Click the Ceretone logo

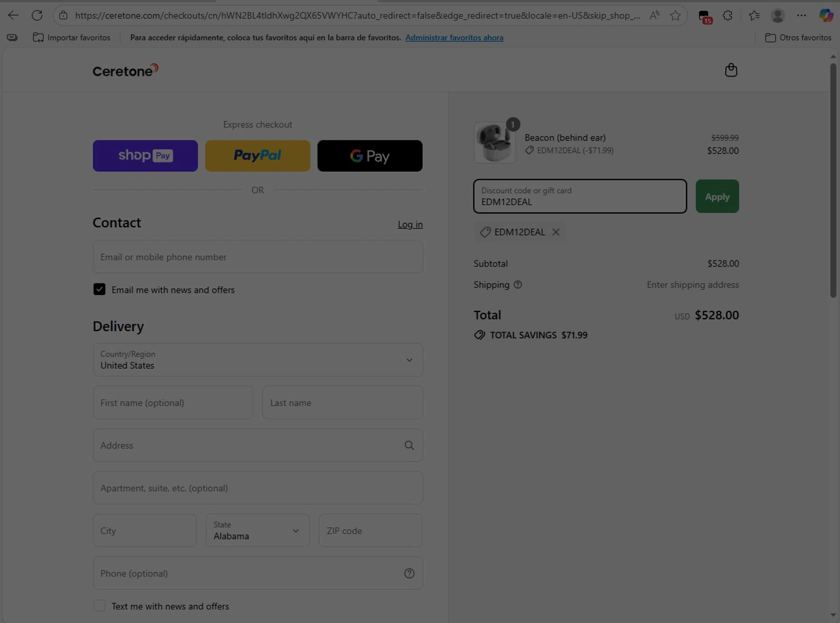pyautogui.click(x=125, y=71)
